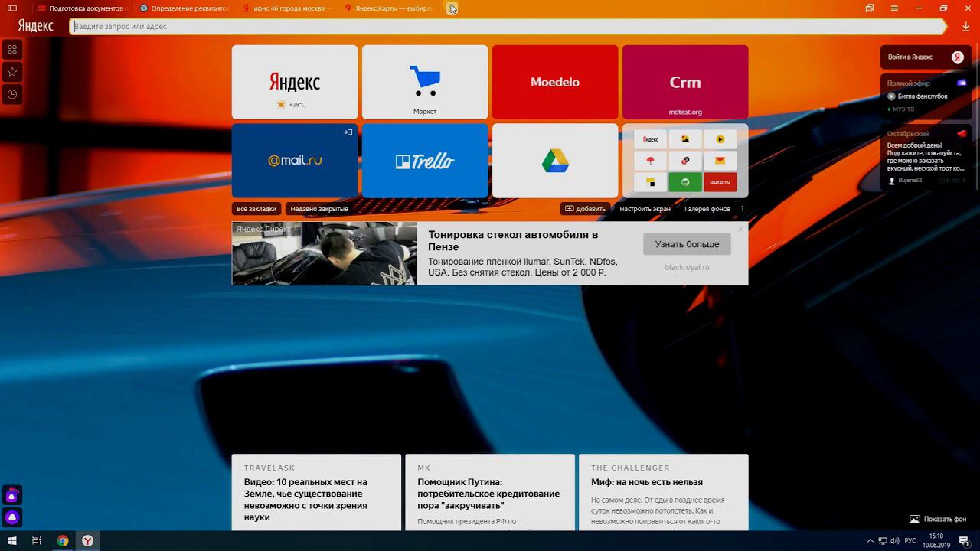Click Недавно закрытые button

pyautogui.click(x=319, y=209)
